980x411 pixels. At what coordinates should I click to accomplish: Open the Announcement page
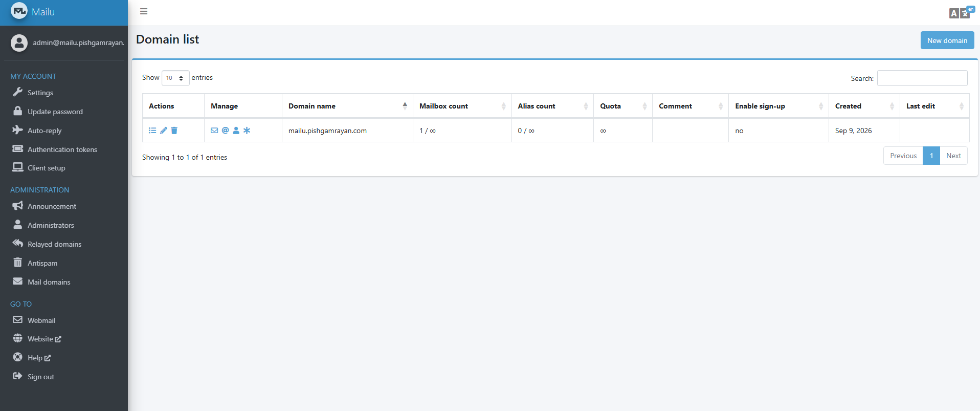[64, 206]
